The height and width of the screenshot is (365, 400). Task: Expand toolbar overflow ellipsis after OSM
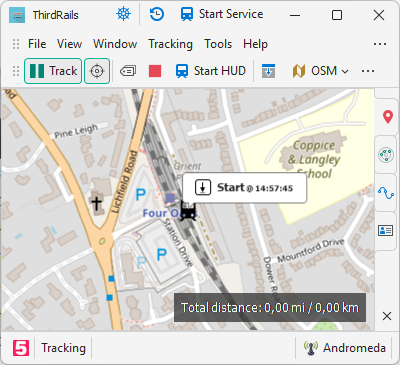pos(368,71)
